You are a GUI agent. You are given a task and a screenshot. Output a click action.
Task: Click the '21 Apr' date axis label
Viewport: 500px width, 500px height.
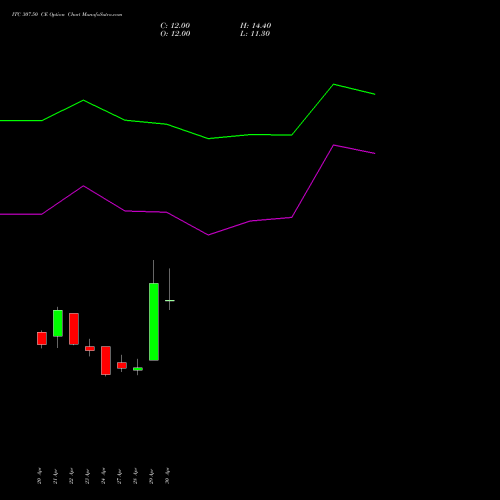[x=55, y=476]
